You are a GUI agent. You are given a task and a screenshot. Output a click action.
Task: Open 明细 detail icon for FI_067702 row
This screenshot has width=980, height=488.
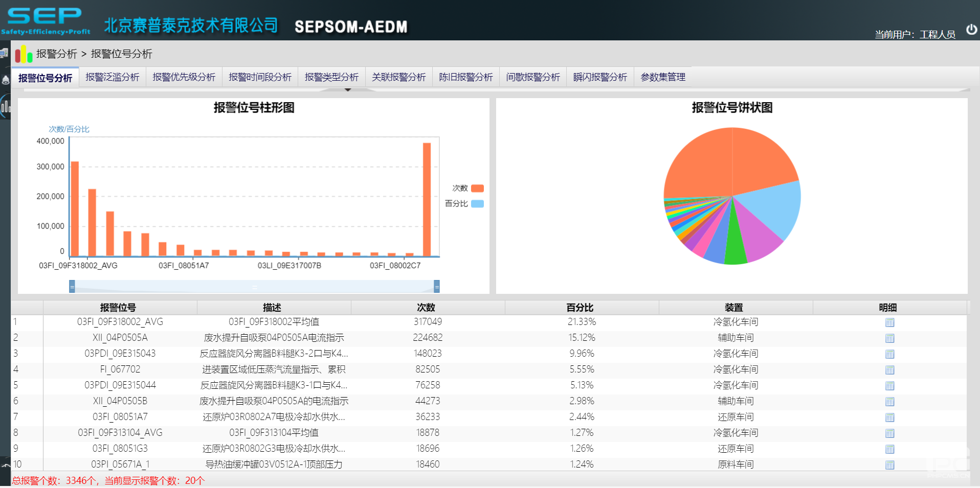click(x=890, y=369)
